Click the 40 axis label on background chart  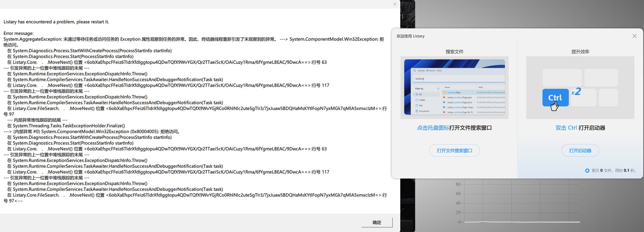[458, 203]
